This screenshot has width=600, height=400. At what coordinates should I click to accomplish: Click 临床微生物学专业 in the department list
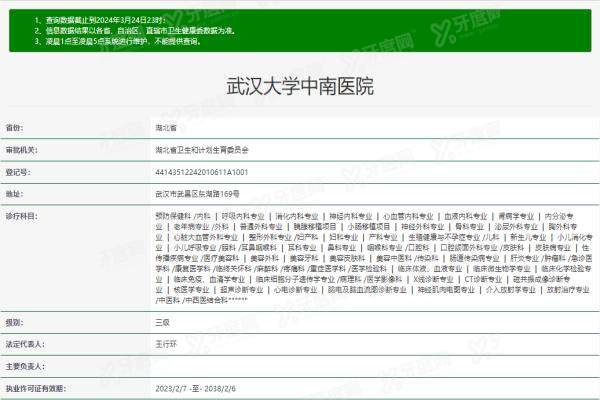click(502, 269)
